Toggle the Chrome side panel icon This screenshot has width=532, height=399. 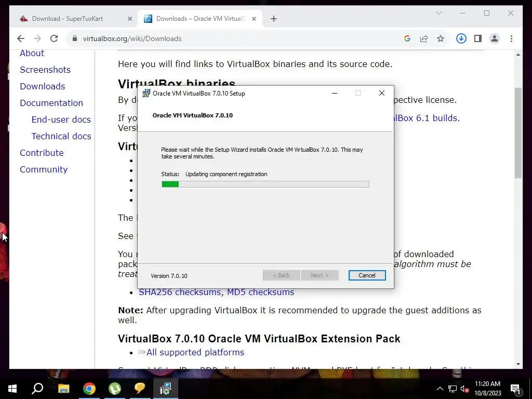pyautogui.click(x=478, y=38)
